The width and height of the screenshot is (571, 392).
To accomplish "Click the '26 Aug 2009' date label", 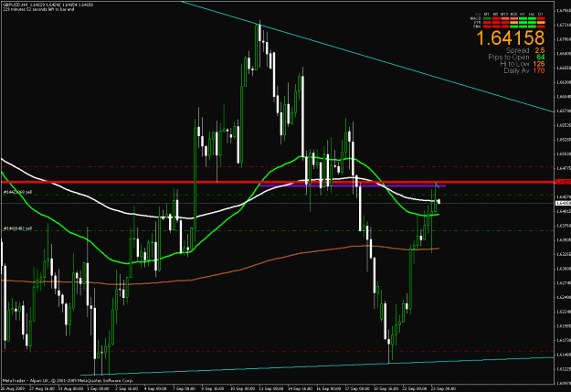I will coord(11,388).
